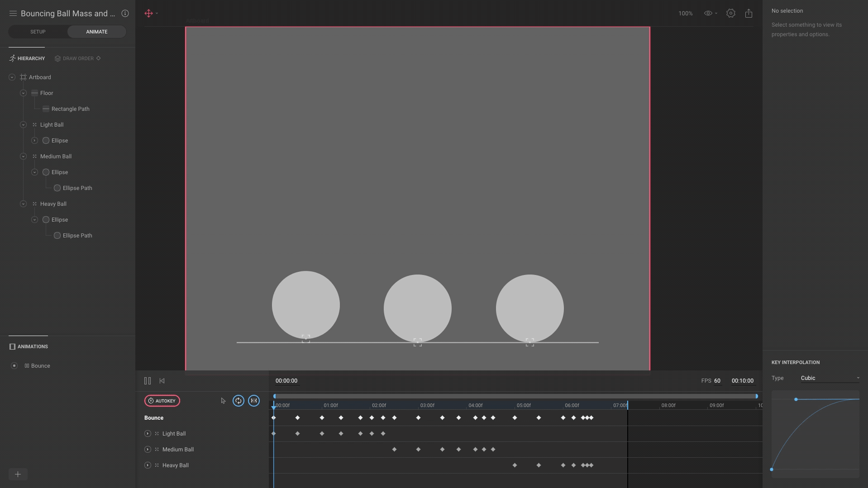
Task: Select Light Ball node in hierarchy
Action: coord(52,125)
